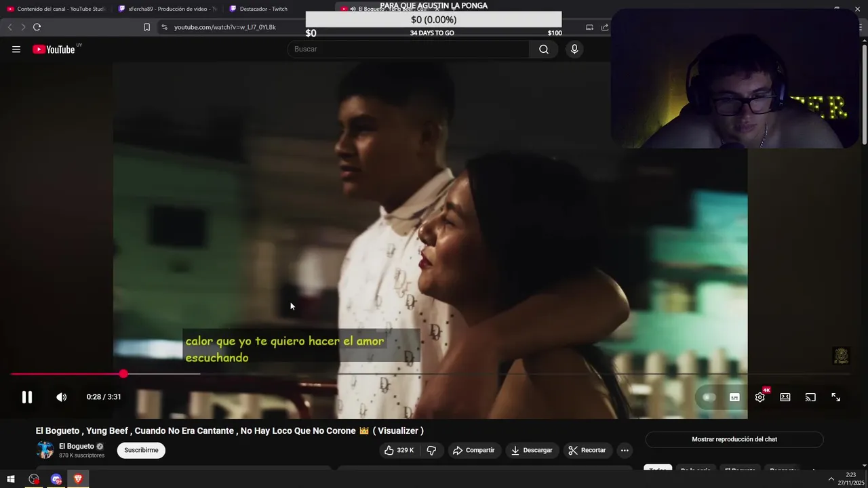Open El Bogueto channel name link
Viewport: 868px width, 488px height.
pyautogui.click(x=77, y=447)
